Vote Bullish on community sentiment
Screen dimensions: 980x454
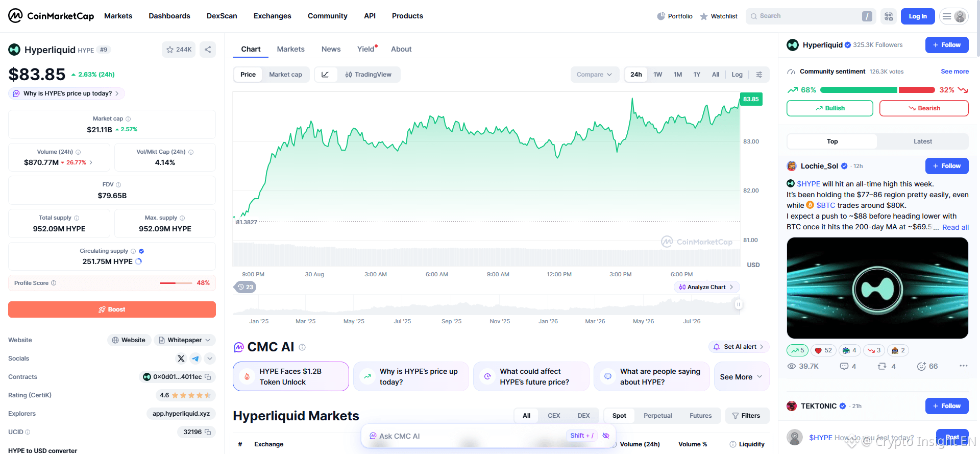point(830,108)
